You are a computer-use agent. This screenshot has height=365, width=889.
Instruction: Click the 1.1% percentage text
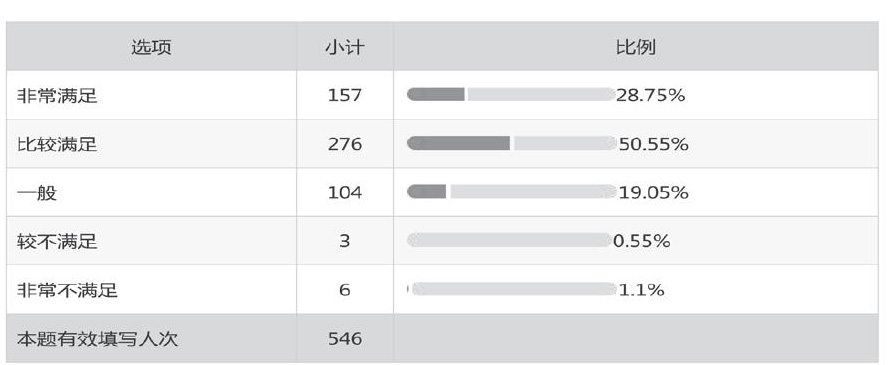point(641,290)
